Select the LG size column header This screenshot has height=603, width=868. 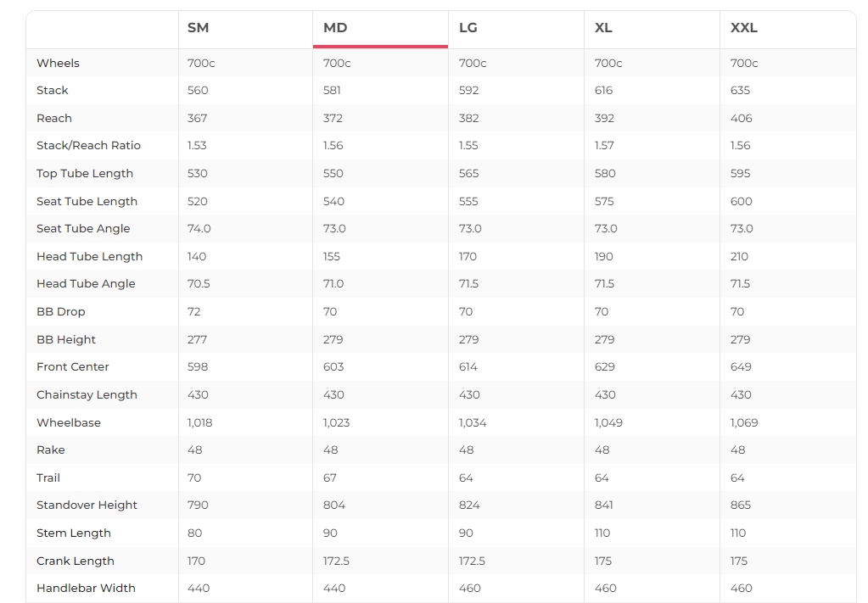[468, 28]
